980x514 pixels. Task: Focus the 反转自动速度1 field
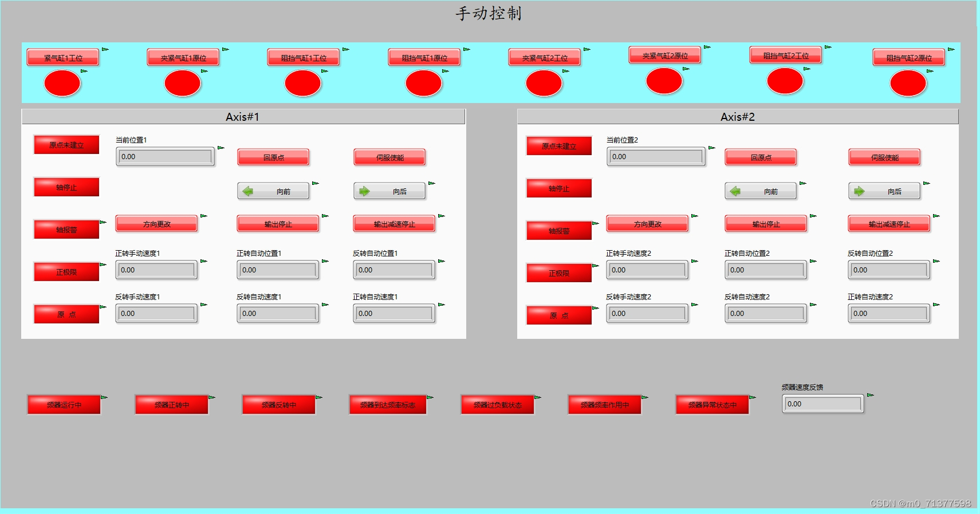click(278, 314)
